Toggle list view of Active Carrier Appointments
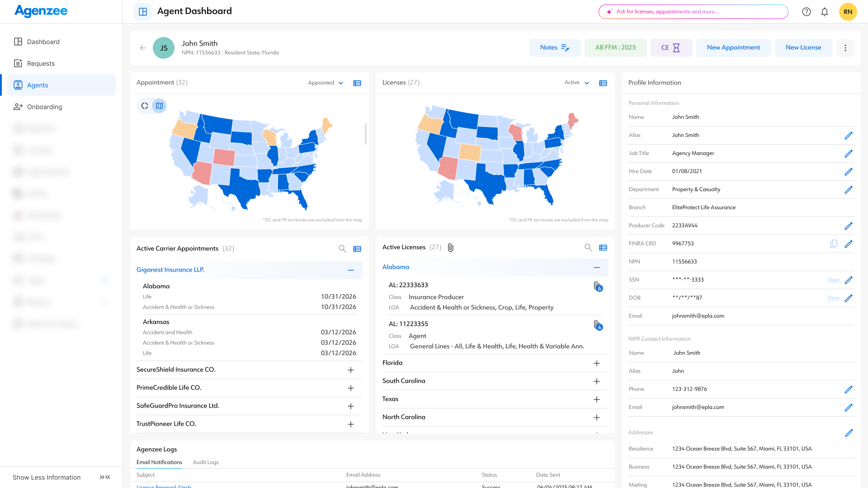The height and width of the screenshot is (488, 868). [357, 249]
